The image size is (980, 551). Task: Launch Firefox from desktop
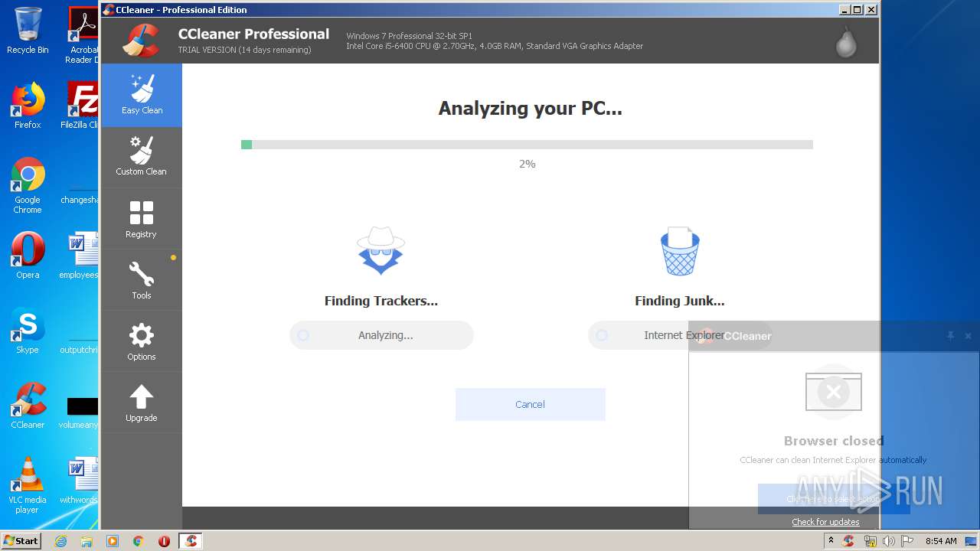click(28, 106)
